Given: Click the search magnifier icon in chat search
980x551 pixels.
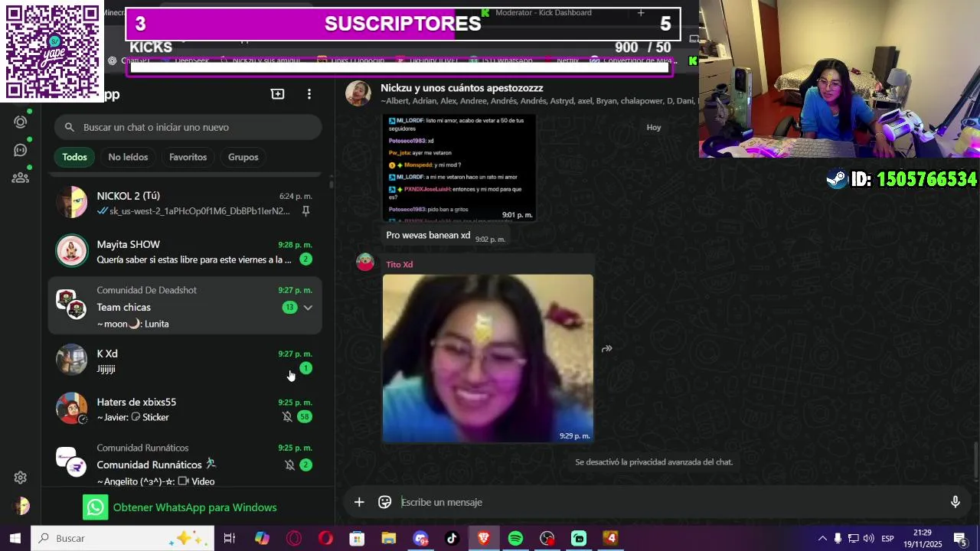Looking at the screenshot, I should [70, 127].
